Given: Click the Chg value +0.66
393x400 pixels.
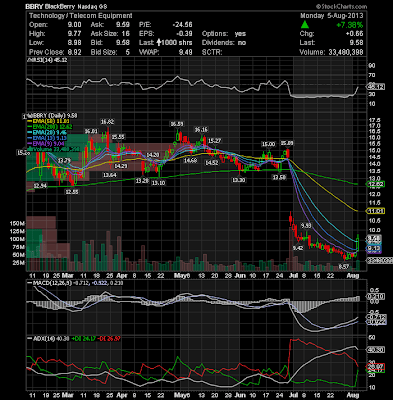Looking at the screenshot, I should [354, 34].
